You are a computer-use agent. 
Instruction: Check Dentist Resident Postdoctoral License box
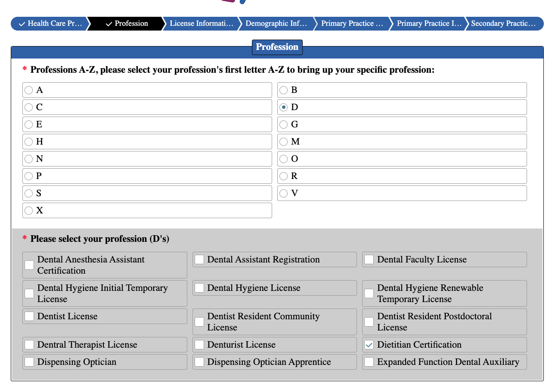[x=369, y=322]
